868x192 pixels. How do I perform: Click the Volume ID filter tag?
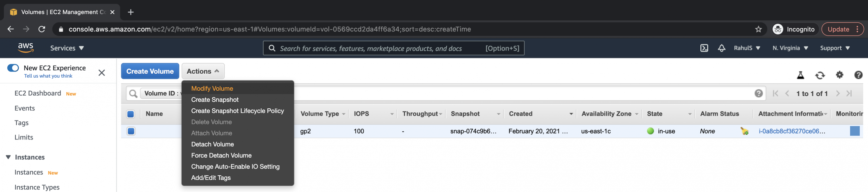coord(161,93)
